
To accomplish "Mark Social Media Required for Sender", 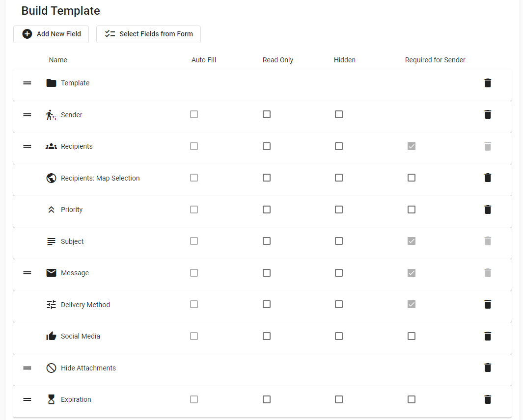I will click(x=411, y=336).
